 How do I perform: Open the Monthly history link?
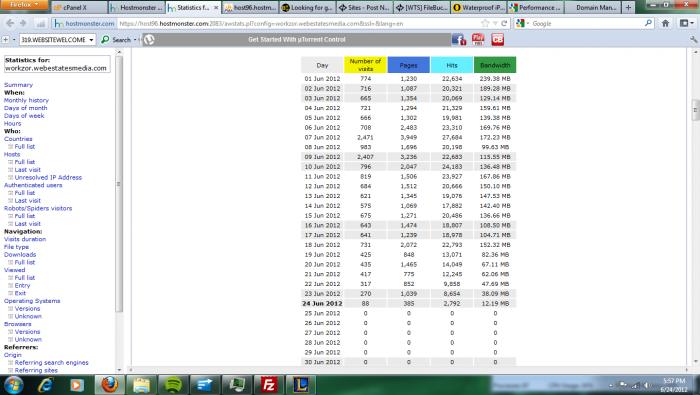pos(26,100)
